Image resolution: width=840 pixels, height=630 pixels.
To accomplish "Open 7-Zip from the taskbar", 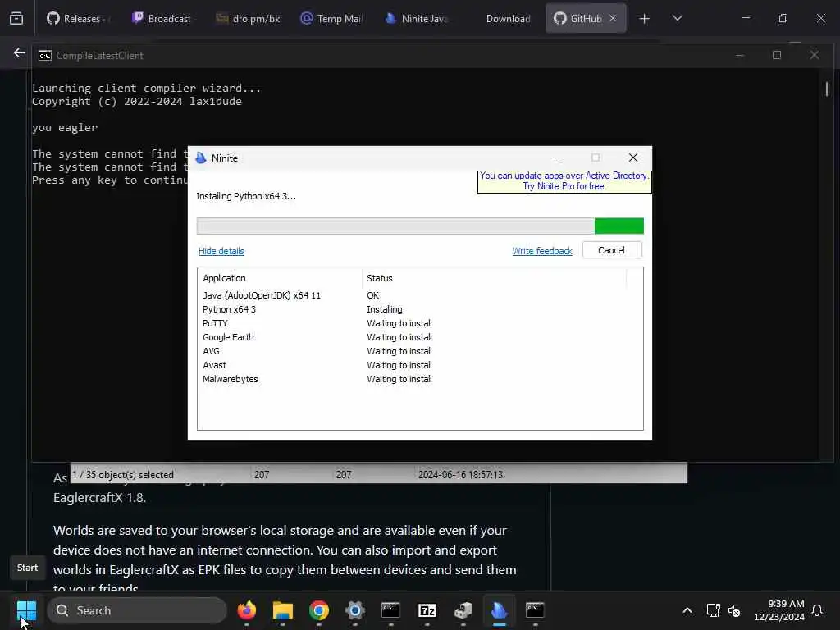I will 427,610.
